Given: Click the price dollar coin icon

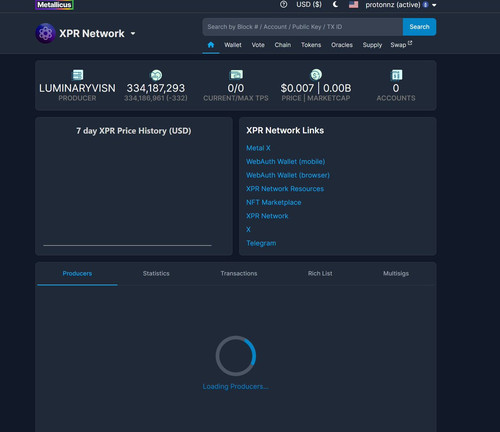Looking at the screenshot, I should pos(316,74).
